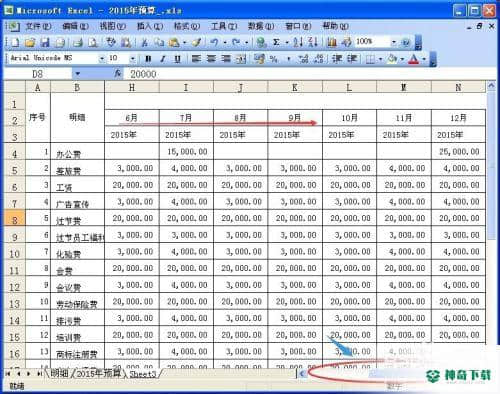Toggle Underline formatting
Image resolution: width=500 pixels, height=394 pixels.
point(178,59)
